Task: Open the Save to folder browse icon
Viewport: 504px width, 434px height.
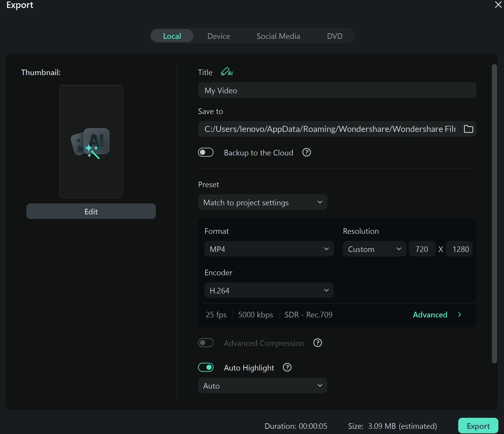Action: 468,129
